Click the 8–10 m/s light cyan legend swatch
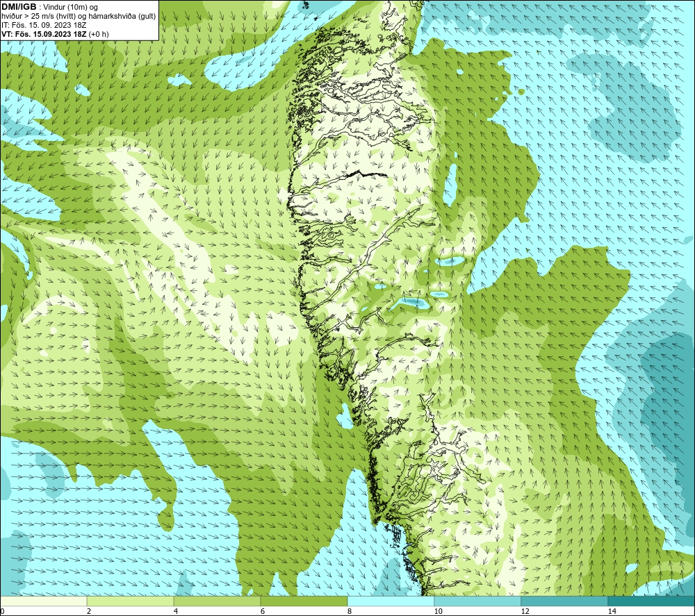The height and width of the screenshot is (616, 695). pyautogui.click(x=391, y=601)
